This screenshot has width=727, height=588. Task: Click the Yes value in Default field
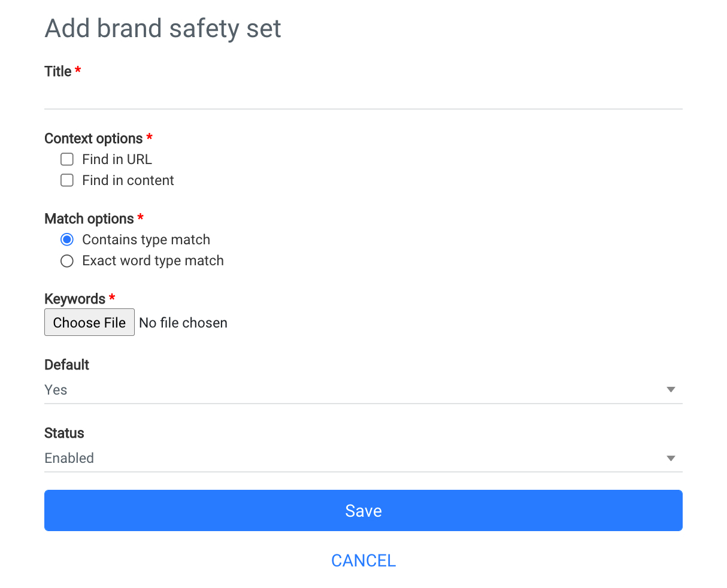pos(55,390)
